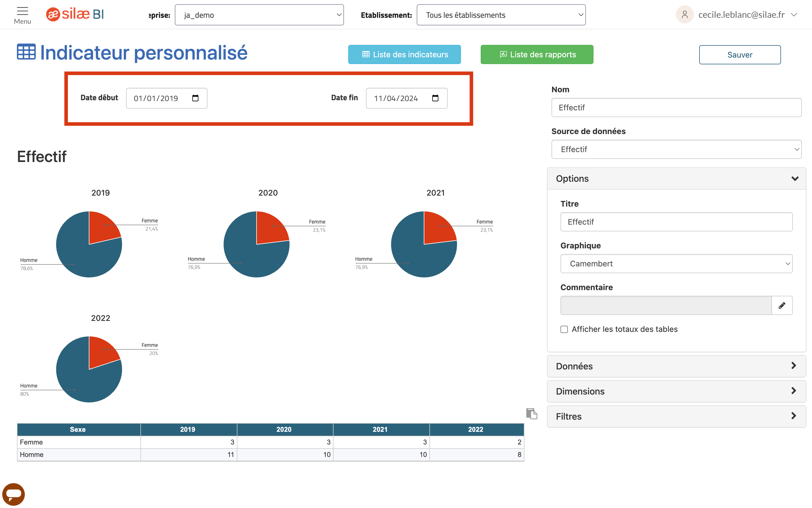Click the Nom input field

click(x=676, y=108)
